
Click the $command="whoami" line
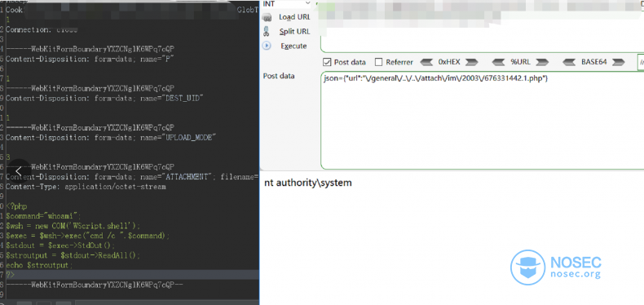click(44, 216)
